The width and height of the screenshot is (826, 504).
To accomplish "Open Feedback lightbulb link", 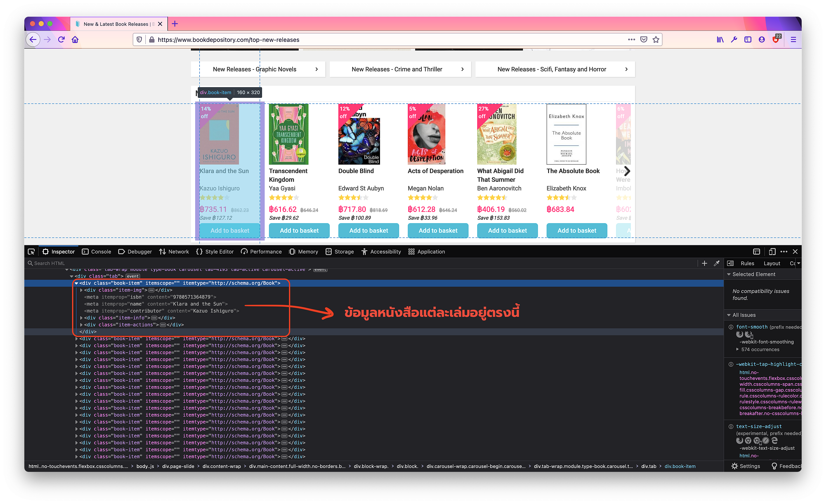I will click(x=786, y=466).
